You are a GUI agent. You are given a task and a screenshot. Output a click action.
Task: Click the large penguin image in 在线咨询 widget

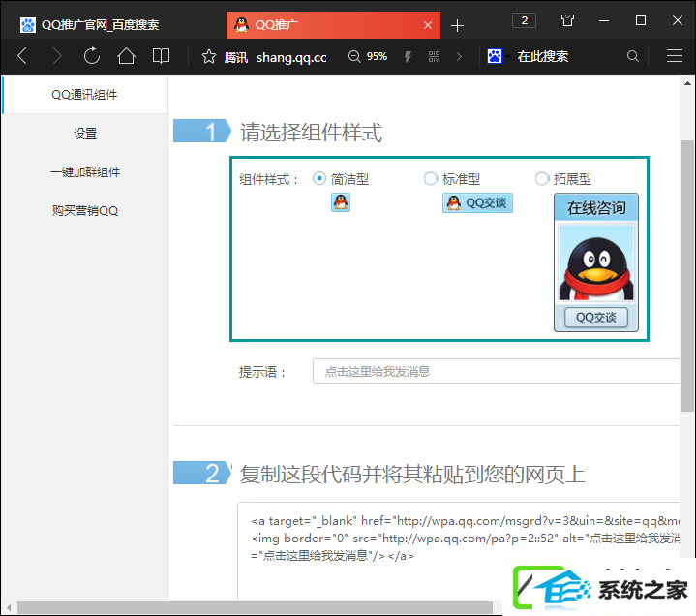pos(596,263)
